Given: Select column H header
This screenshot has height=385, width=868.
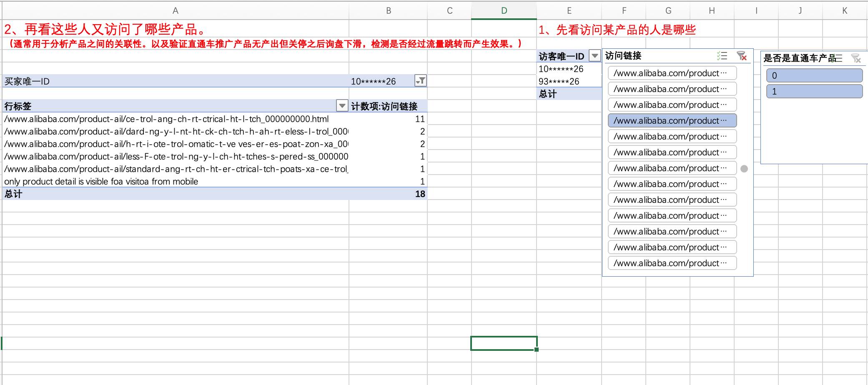Looking at the screenshot, I should click(x=712, y=11).
